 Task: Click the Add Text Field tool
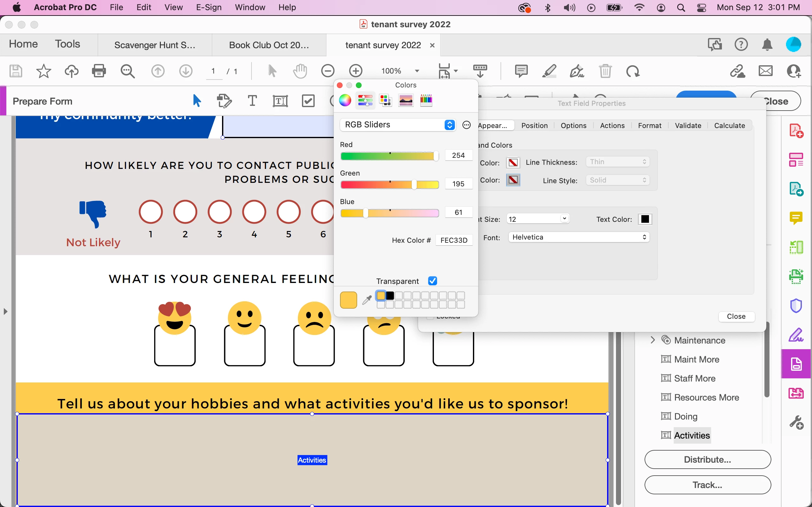280,101
